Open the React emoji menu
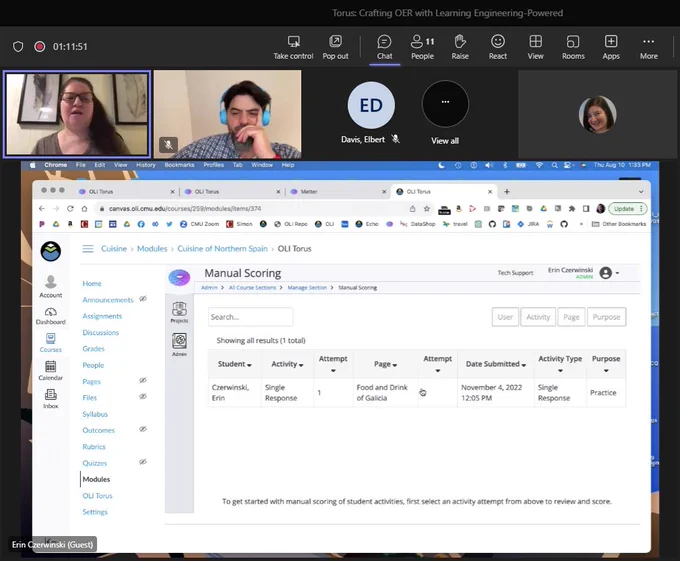 click(497, 47)
